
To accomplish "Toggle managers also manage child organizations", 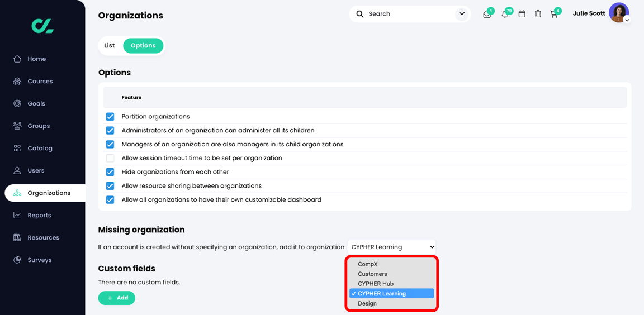I will (x=110, y=144).
